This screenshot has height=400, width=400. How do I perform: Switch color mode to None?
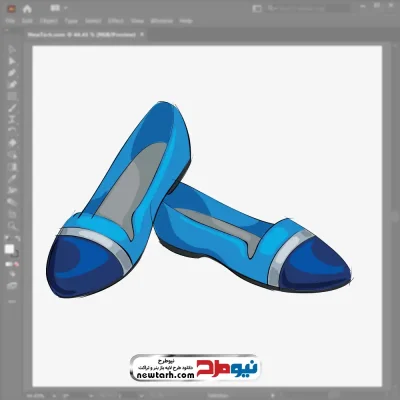click(16, 264)
